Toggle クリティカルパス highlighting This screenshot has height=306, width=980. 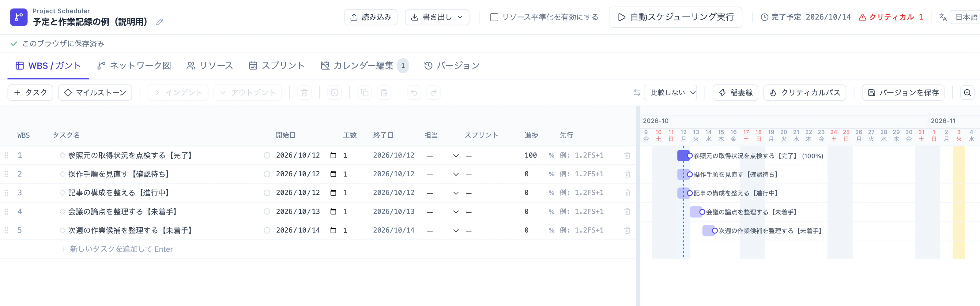coord(804,93)
